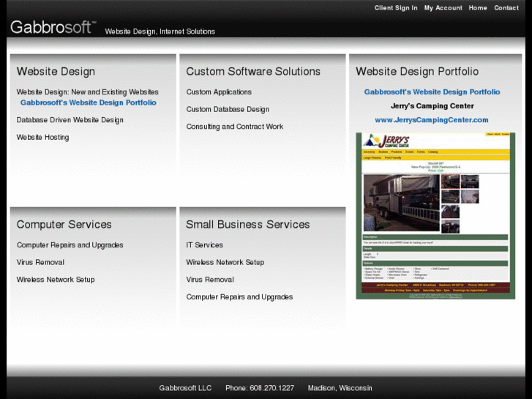Open the Contact page

[x=506, y=8]
